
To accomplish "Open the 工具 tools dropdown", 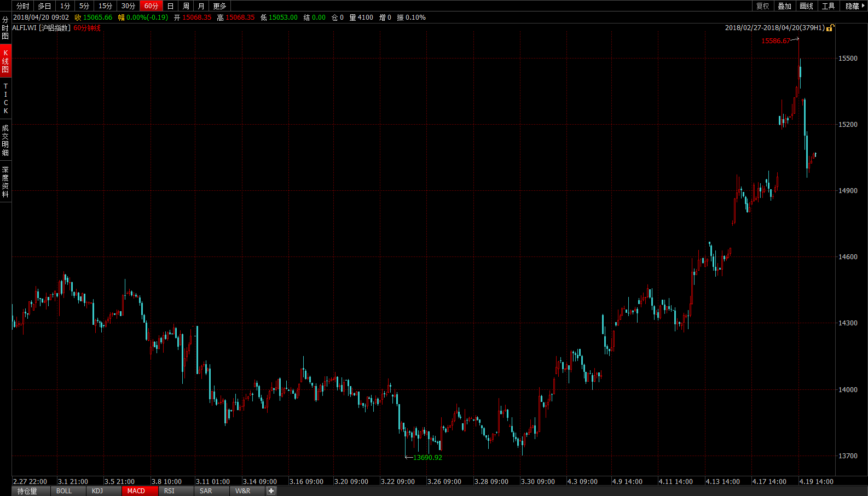I will tap(828, 6).
